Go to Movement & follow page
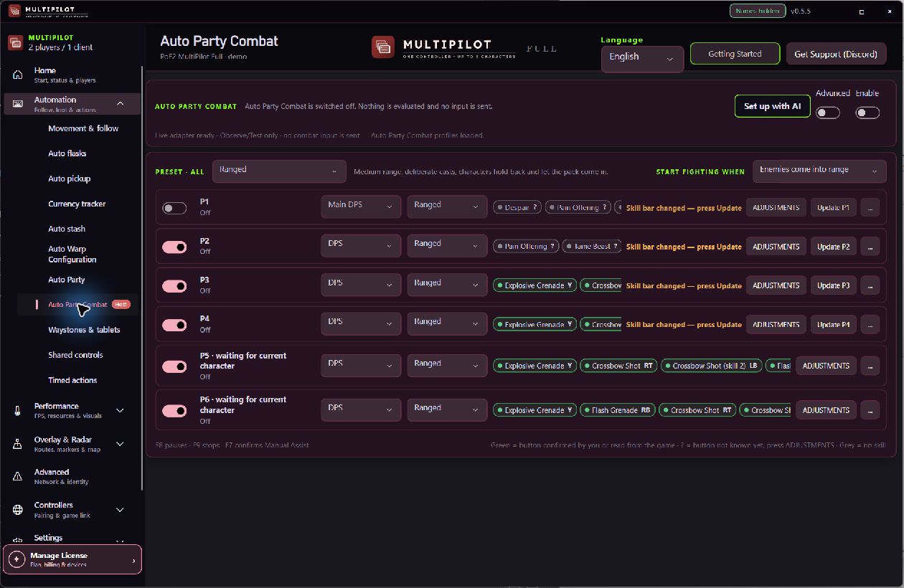904x588 pixels. [83, 128]
